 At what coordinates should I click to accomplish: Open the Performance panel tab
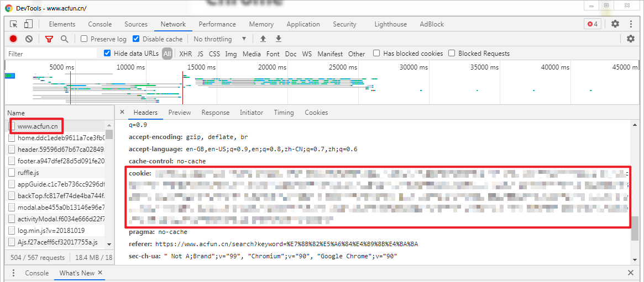217,24
